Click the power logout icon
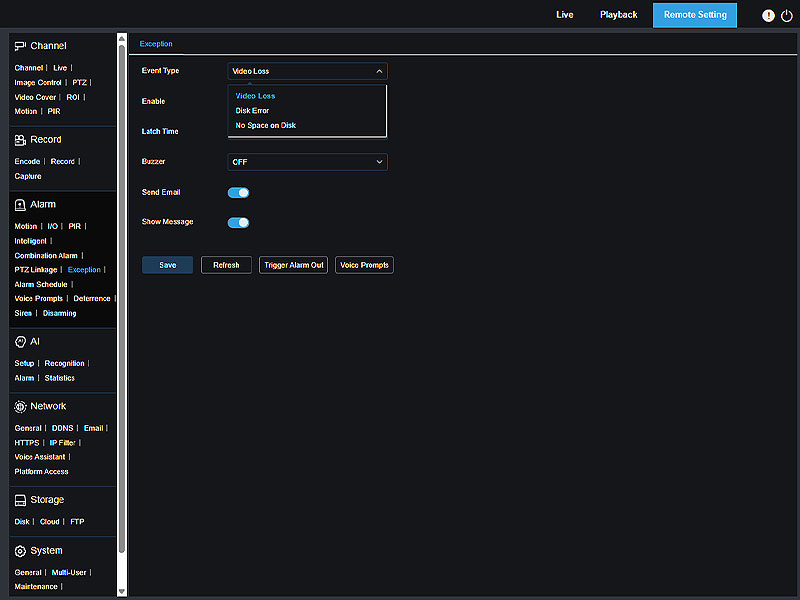This screenshot has width=800, height=600. click(x=786, y=16)
